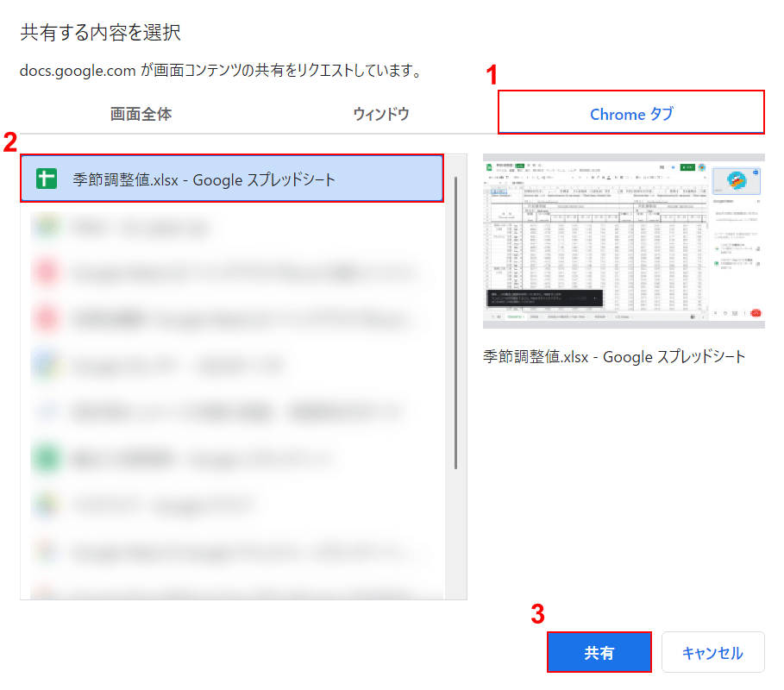Switch to the ウィンドウ tab
784x690 pixels.
[x=381, y=114]
